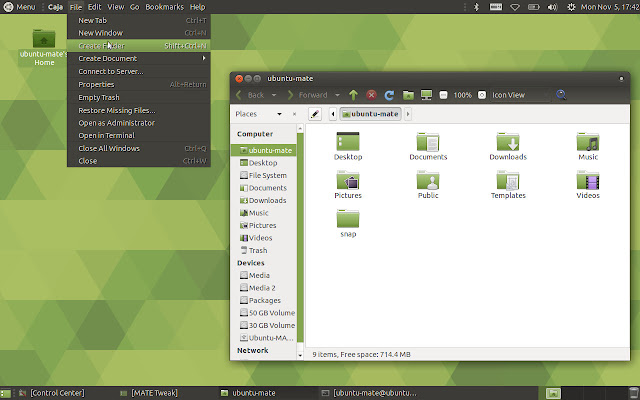Choose Properties from the File menu
This screenshot has height=400, width=640.
(x=139, y=84)
